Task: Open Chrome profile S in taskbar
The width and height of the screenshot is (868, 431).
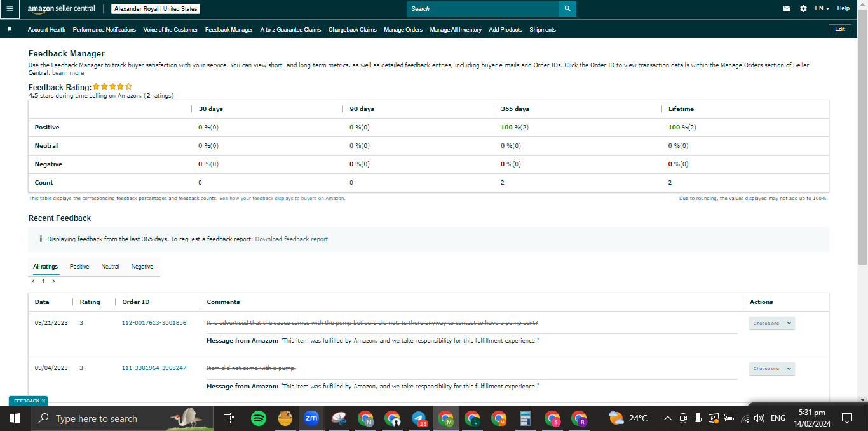Action: point(552,418)
